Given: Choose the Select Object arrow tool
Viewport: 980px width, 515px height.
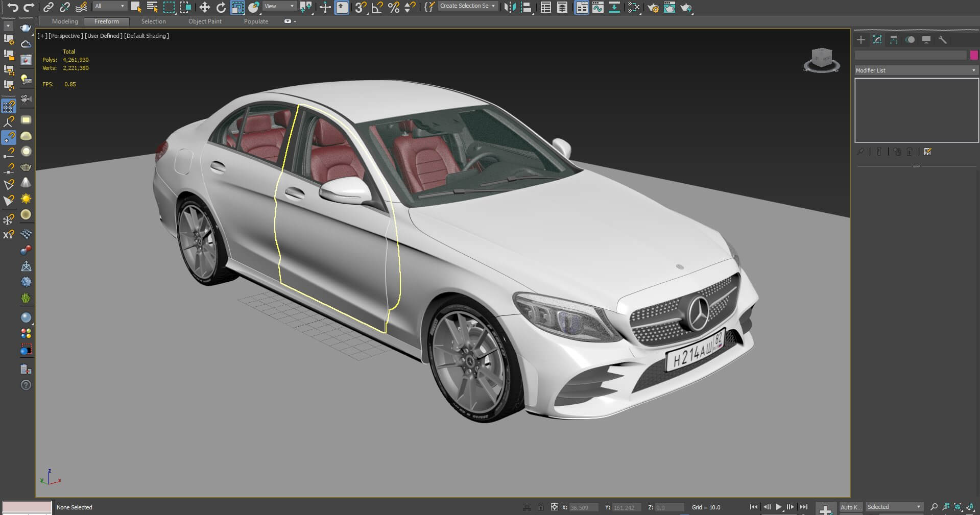Looking at the screenshot, I should pyautogui.click(x=135, y=7).
